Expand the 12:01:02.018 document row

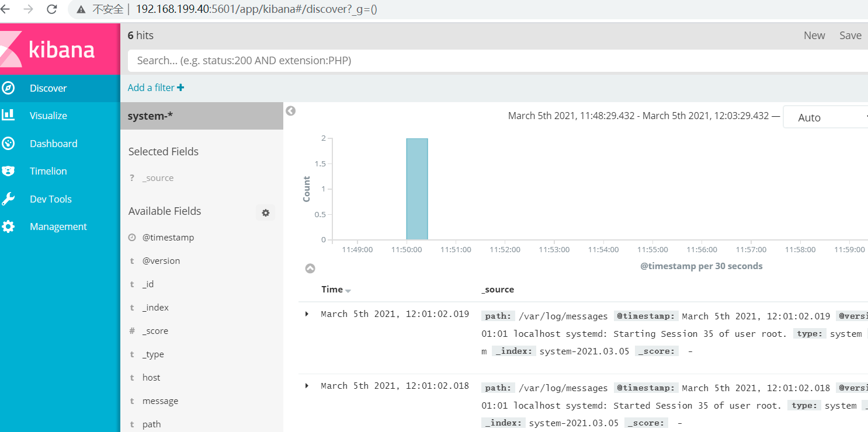[x=307, y=386]
